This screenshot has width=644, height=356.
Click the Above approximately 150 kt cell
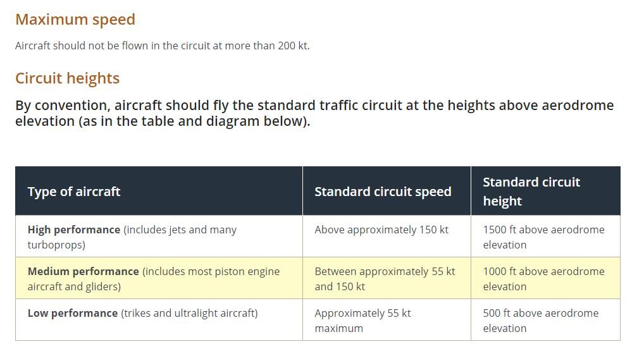[387, 237]
